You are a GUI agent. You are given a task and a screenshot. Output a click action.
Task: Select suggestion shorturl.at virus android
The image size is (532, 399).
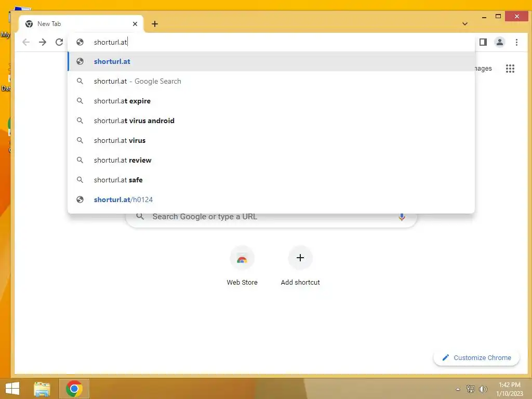271,121
